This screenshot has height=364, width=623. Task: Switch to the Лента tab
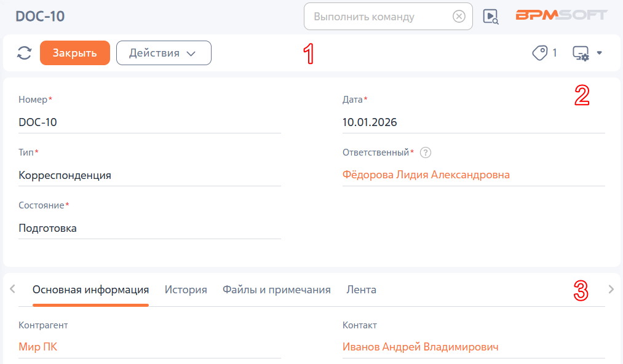(361, 290)
